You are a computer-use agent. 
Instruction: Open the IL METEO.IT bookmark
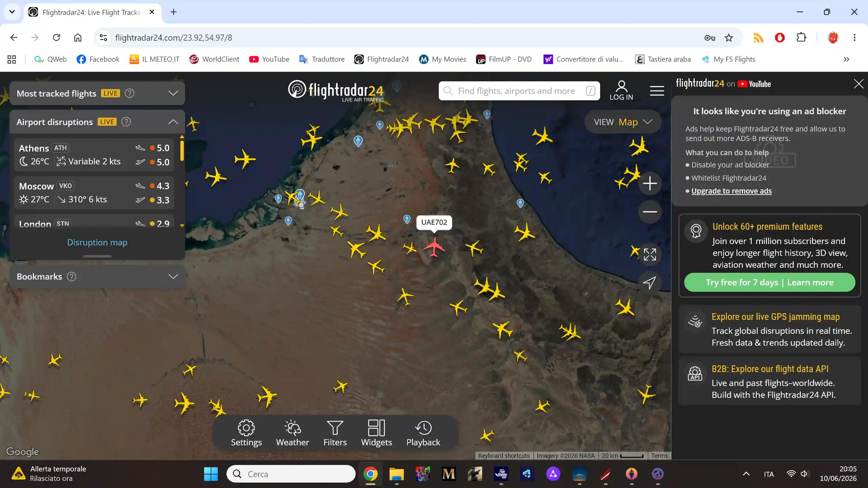[154, 59]
